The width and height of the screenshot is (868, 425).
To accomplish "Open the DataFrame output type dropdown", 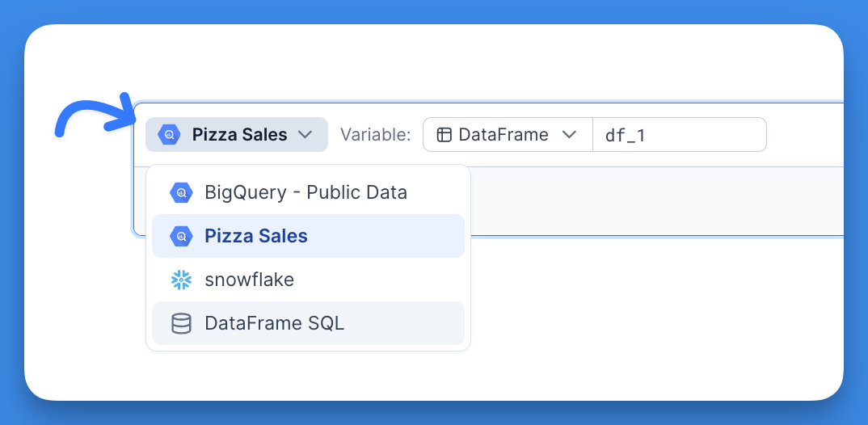I will click(x=508, y=134).
